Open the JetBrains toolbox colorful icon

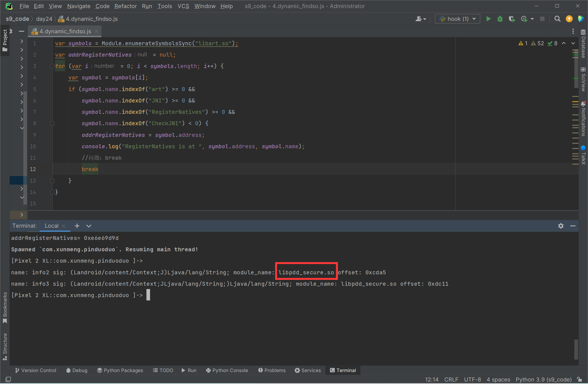coord(581,19)
